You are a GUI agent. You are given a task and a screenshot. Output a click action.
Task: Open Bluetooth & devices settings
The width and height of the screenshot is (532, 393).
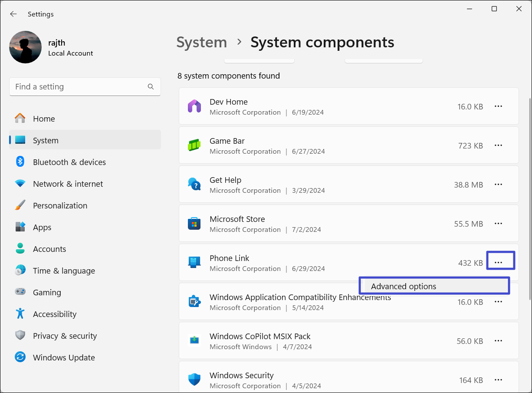[x=69, y=162]
